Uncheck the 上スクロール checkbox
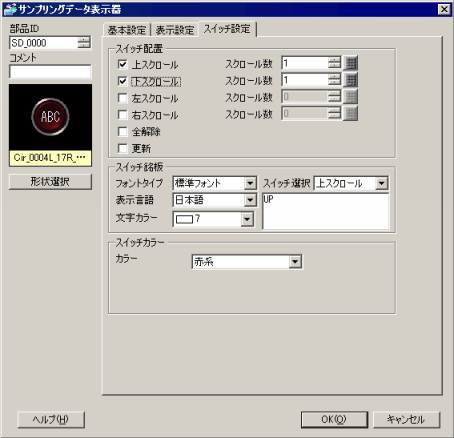This screenshot has width=454, height=438. [123, 64]
